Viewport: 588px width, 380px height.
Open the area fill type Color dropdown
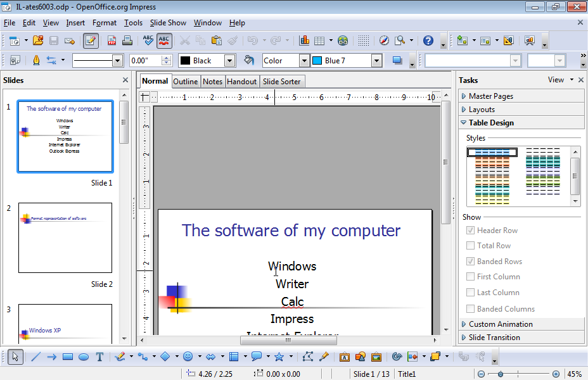305,60
